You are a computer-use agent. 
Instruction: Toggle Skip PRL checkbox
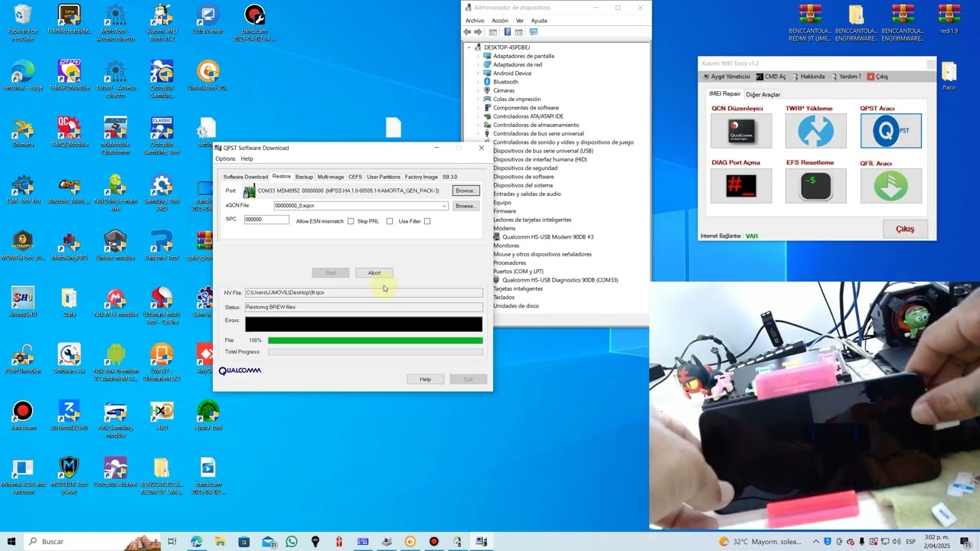tap(390, 221)
